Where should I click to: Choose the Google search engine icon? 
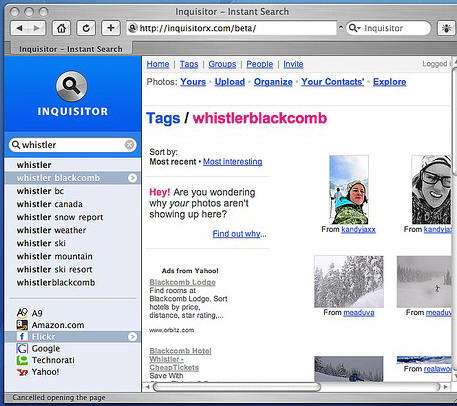[x=22, y=348]
